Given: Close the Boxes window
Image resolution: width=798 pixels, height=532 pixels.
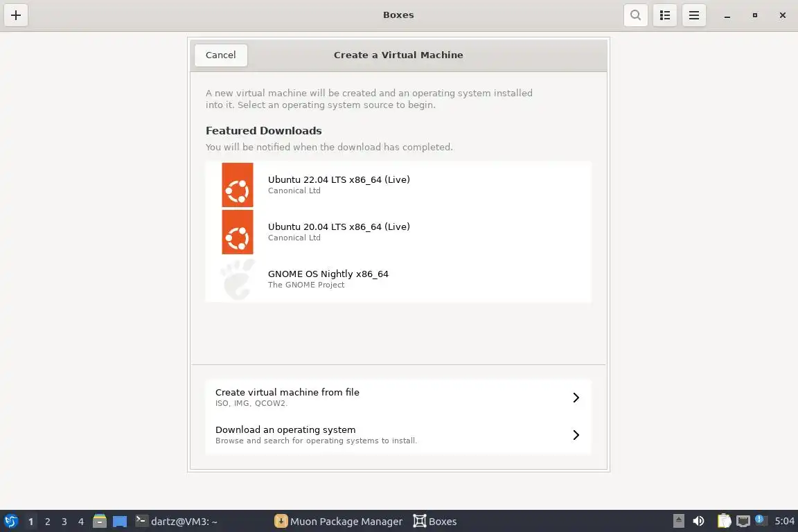Looking at the screenshot, I should 783,15.
